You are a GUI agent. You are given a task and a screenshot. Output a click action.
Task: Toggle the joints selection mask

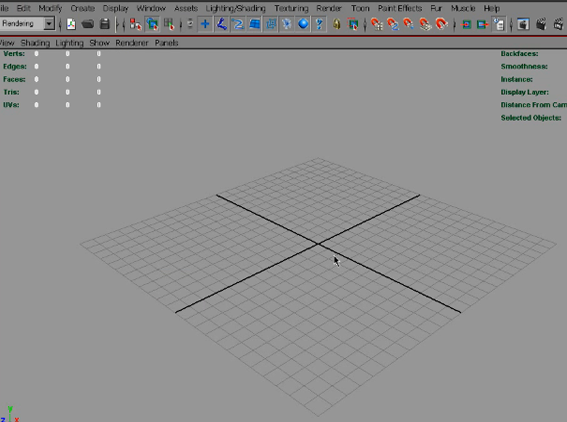[222, 24]
